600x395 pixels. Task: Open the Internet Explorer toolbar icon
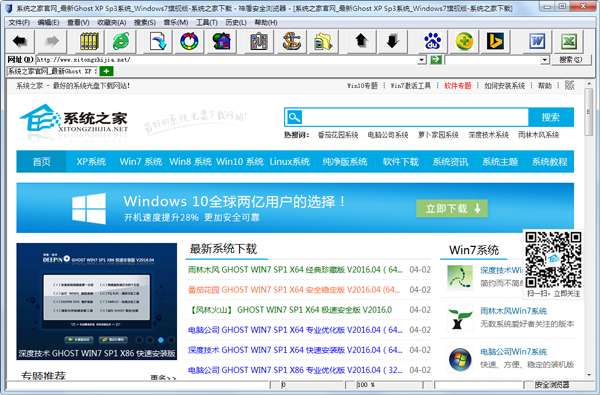tap(121, 41)
